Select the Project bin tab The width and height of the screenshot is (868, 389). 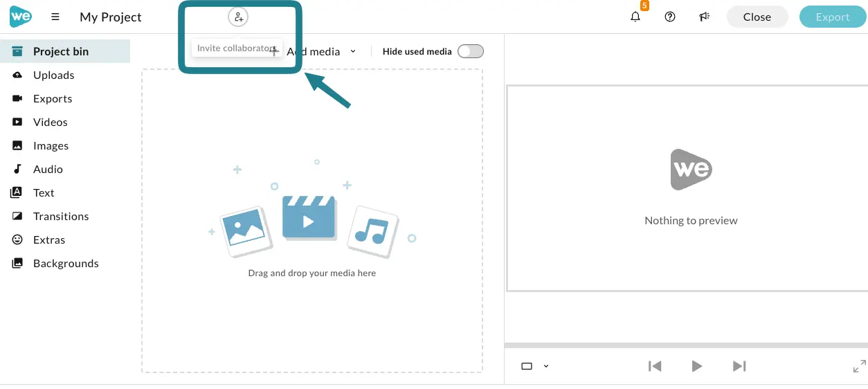tap(65, 51)
